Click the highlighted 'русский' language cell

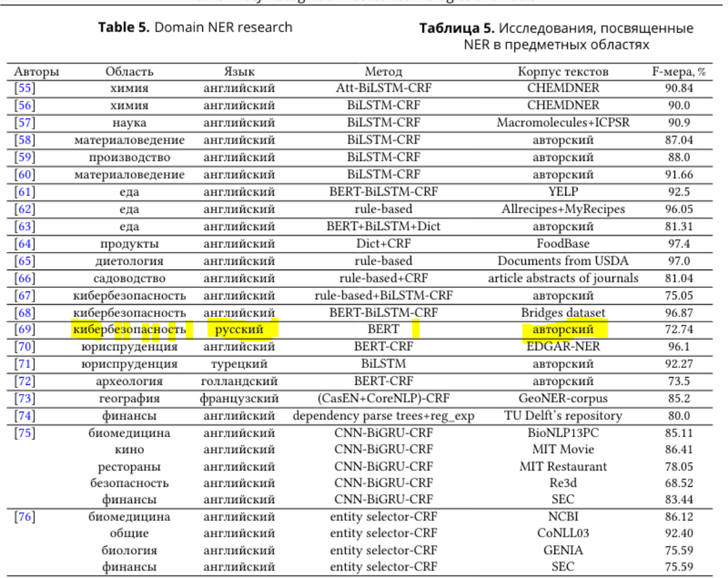(x=239, y=329)
